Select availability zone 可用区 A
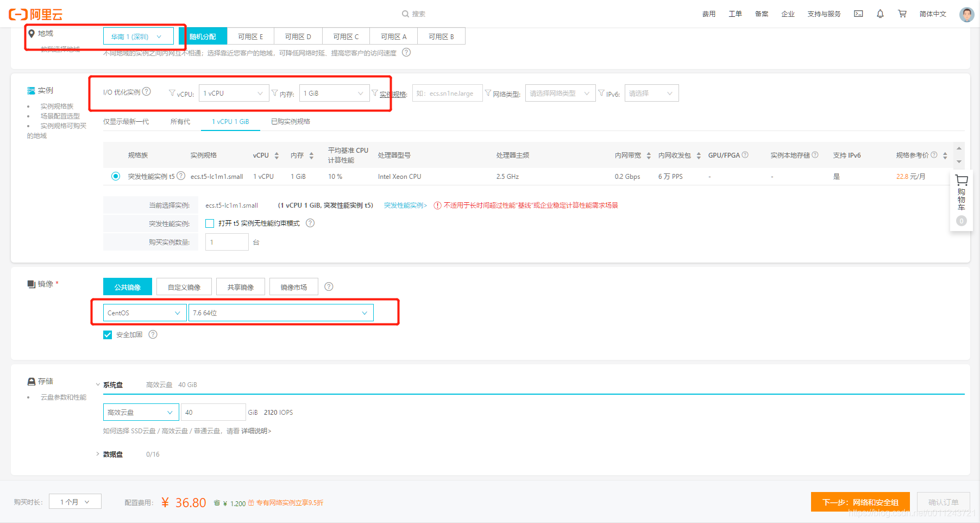Image resolution: width=980 pixels, height=523 pixels. 394,36
